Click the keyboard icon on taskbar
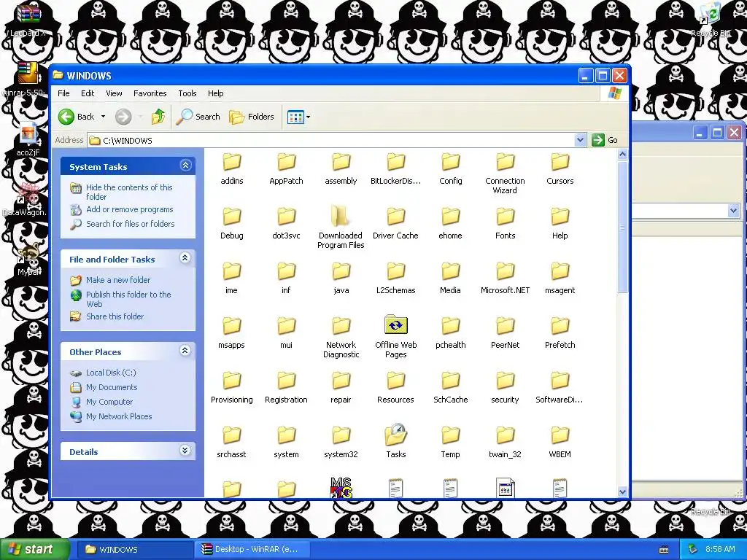747x560 pixels. point(664,550)
